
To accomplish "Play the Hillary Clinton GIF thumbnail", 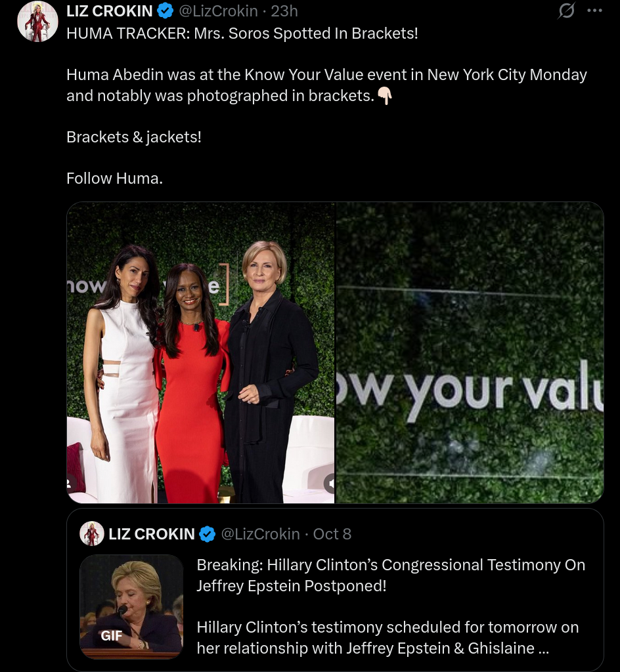I will coord(131,606).
